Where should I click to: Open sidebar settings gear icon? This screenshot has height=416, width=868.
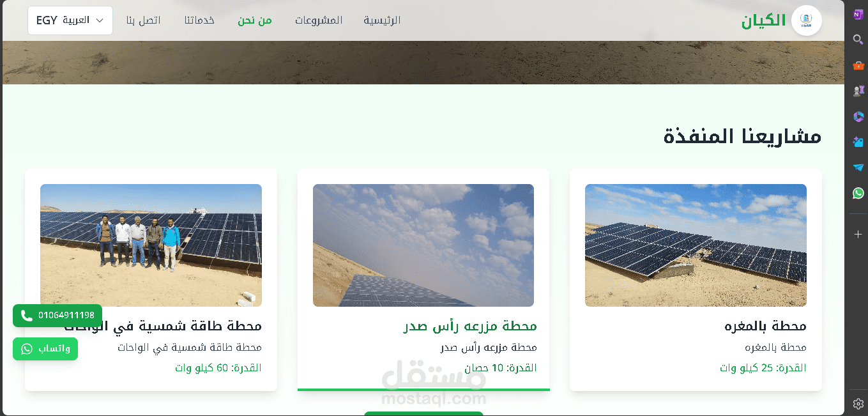[x=858, y=403]
